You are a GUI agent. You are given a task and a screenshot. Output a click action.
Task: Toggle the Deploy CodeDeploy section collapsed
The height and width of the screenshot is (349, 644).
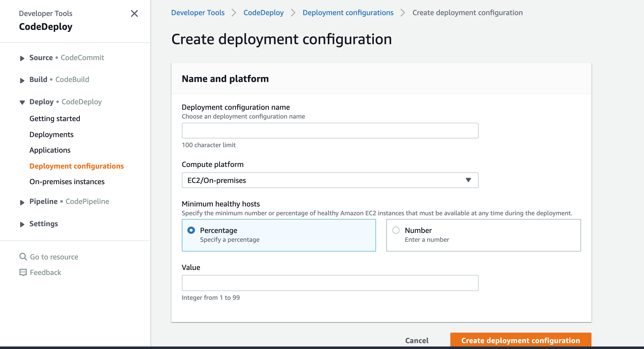coord(22,102)
